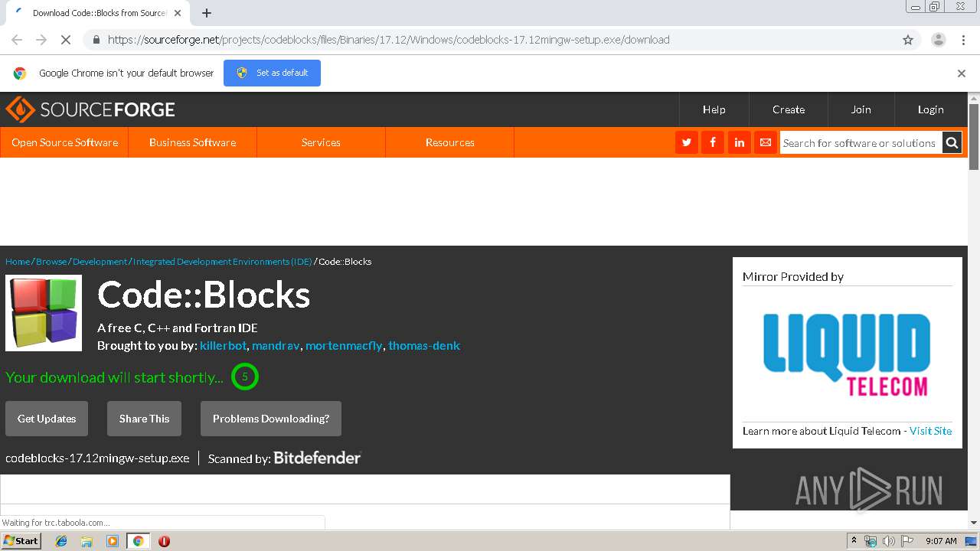This screenshot has height=551, width=980.
Task: Open the Help menu
Action: tap(714, 109)
